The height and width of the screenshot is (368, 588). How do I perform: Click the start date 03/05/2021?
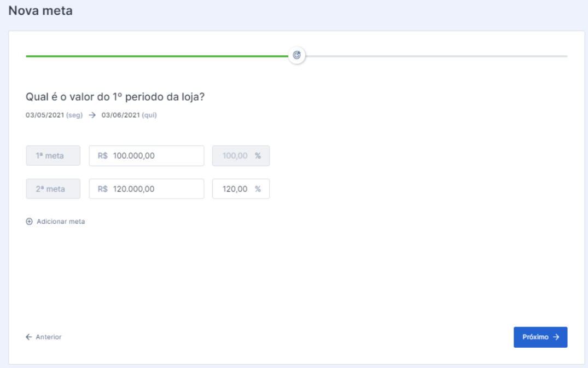click(x=45, y=115)
